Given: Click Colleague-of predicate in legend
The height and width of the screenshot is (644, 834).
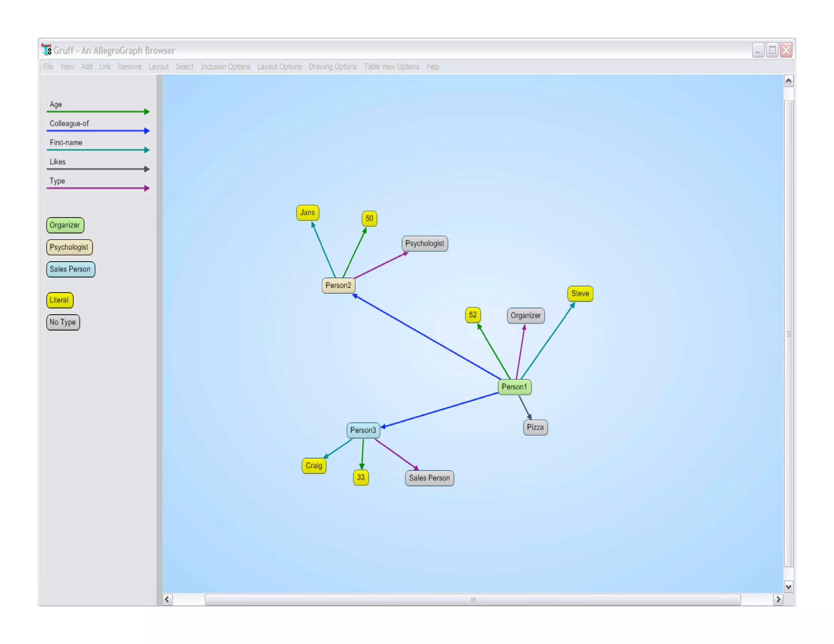Looking at the screenshot, I should (x=69, y=123).
